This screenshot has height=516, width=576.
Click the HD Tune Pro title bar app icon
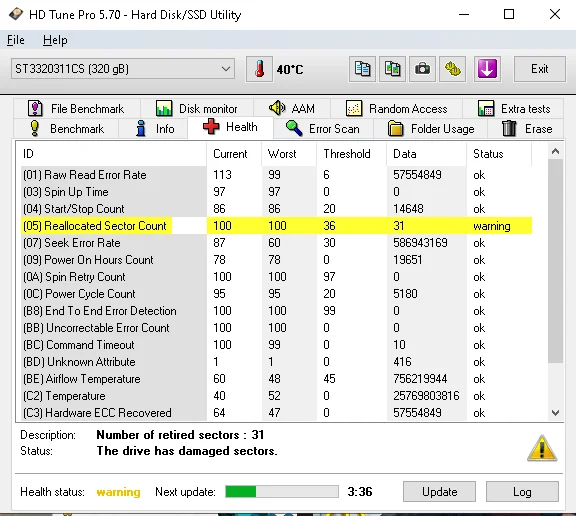tap(16, 14)
